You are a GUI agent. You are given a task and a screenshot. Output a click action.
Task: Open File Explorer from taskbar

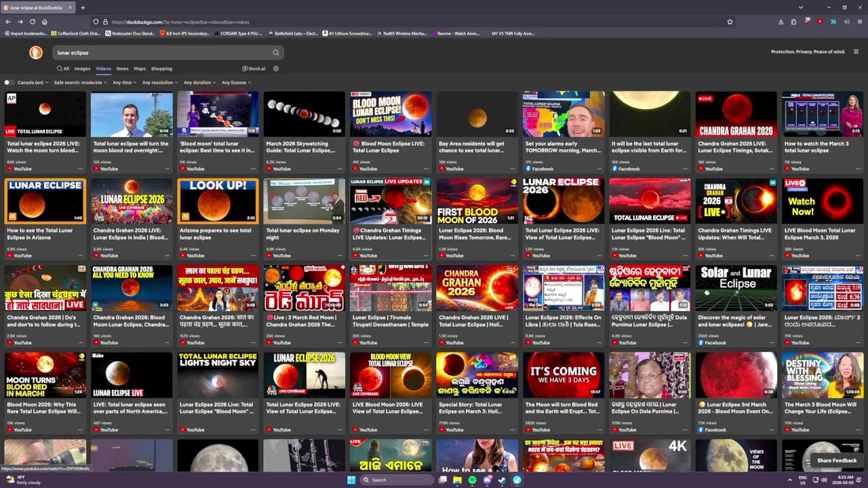[x=457, y=480]
